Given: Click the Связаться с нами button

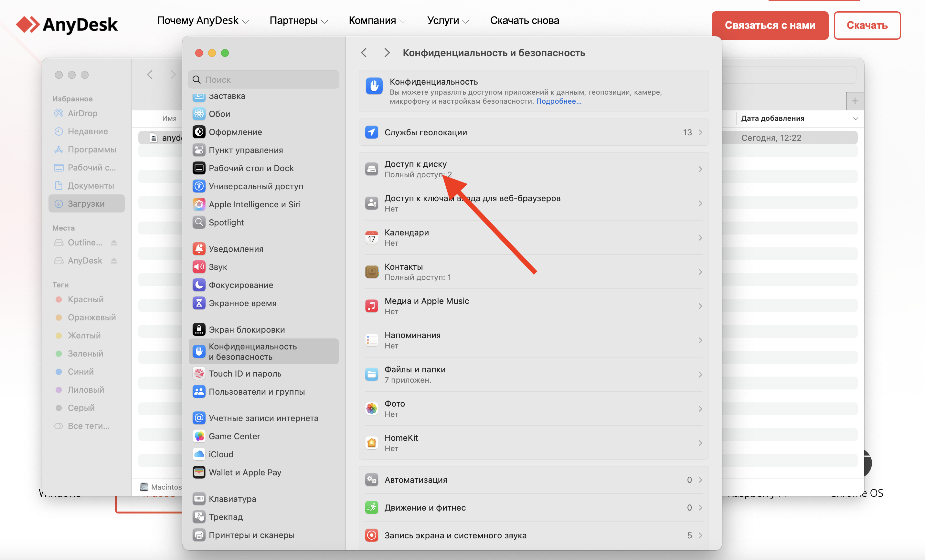Looking at the screenshot, I should (770, 25).
